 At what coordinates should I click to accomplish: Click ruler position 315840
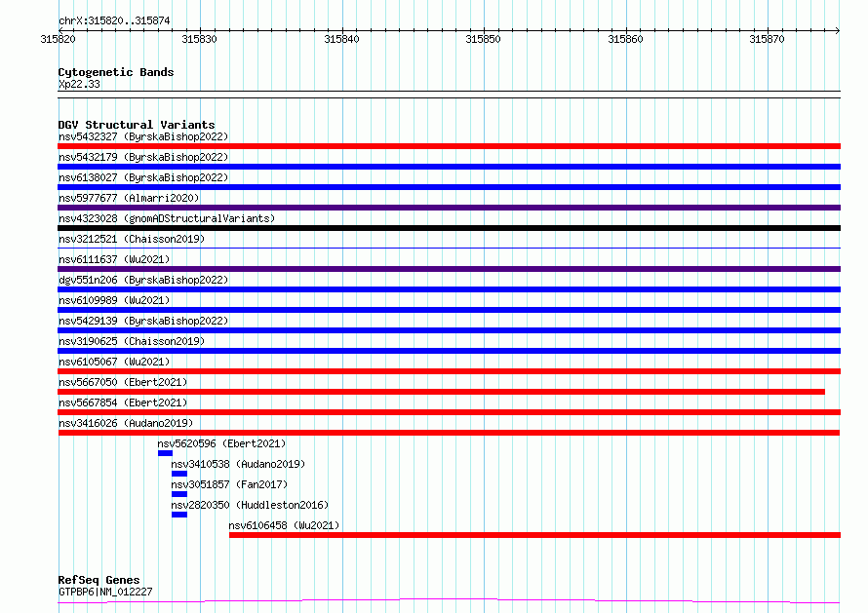pos(341,39)
